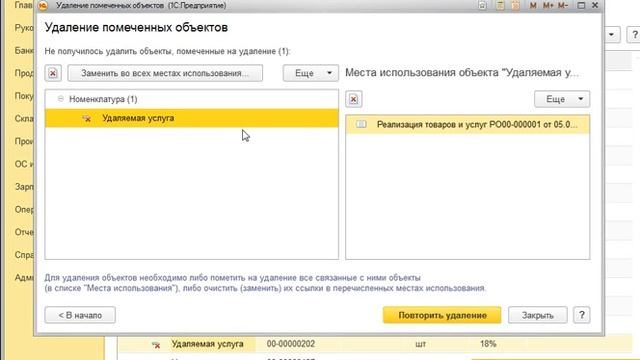Click 'Заменить во всех местах использования...' button
This screenshot has height=360, width=640.
point(165,73)
